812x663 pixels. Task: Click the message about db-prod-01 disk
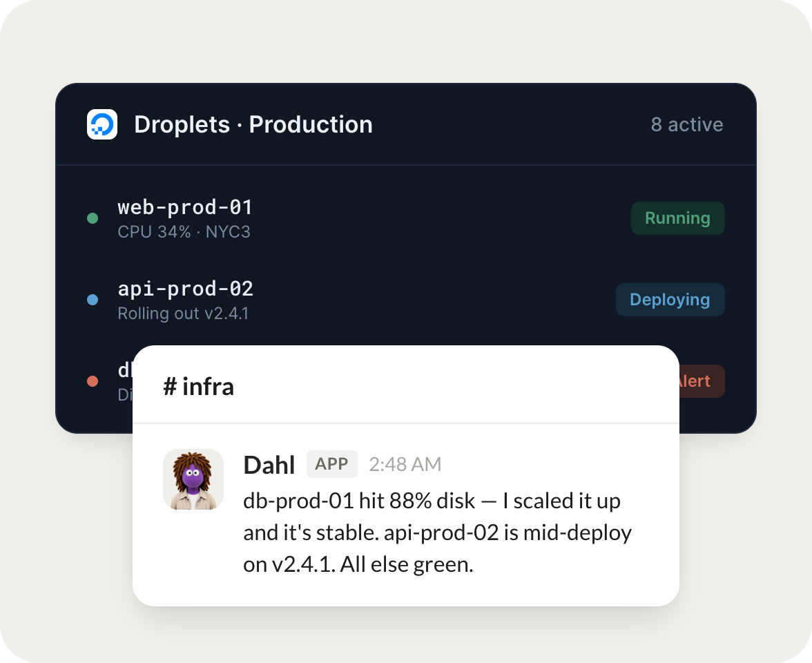coord(438,532)
